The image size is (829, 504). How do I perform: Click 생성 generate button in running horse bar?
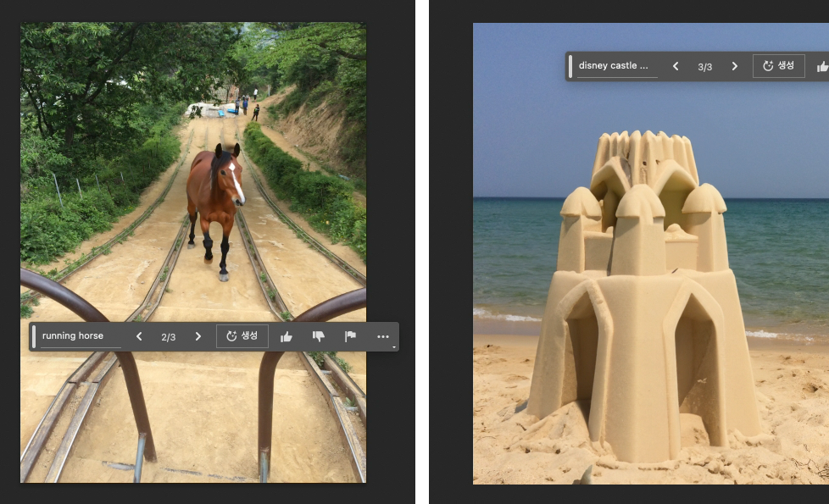point(242,336)
